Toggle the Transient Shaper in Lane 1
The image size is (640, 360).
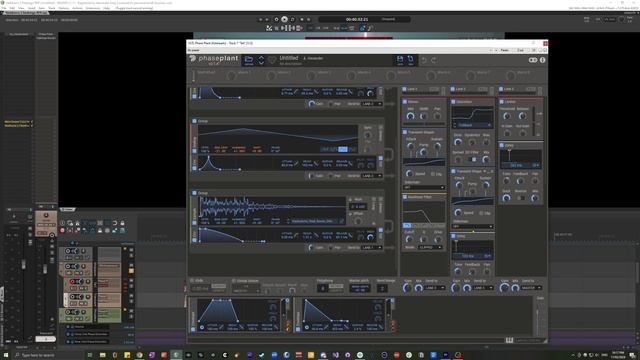pyautogui.click(x=405, y=132)
